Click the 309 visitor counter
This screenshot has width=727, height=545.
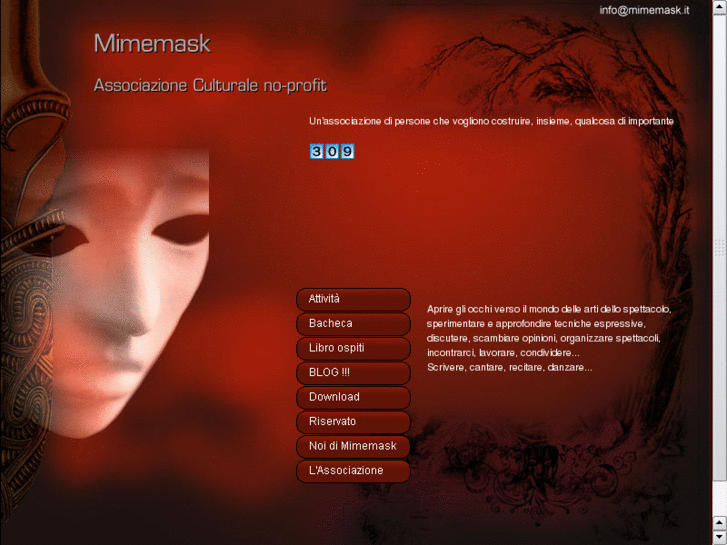coord(332,151)
